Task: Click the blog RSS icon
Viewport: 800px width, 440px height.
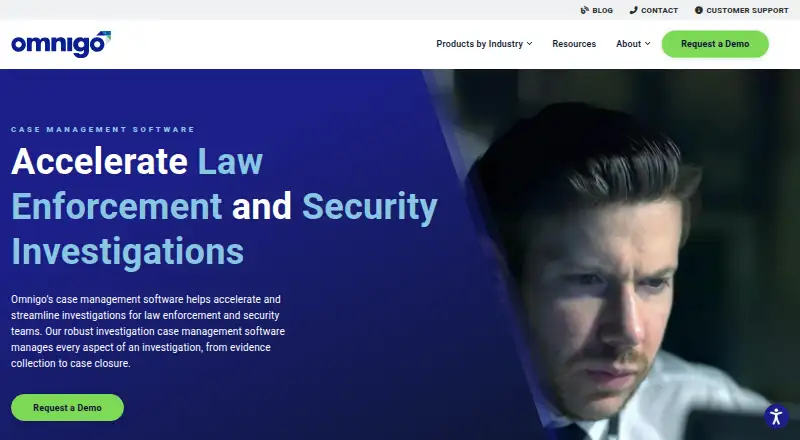Action: pyautogui.click(x=585, y=10)
